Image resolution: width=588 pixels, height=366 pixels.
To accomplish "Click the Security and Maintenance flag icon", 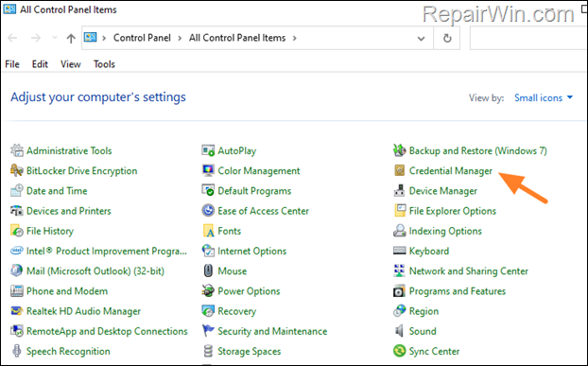I will click(208, 331).
